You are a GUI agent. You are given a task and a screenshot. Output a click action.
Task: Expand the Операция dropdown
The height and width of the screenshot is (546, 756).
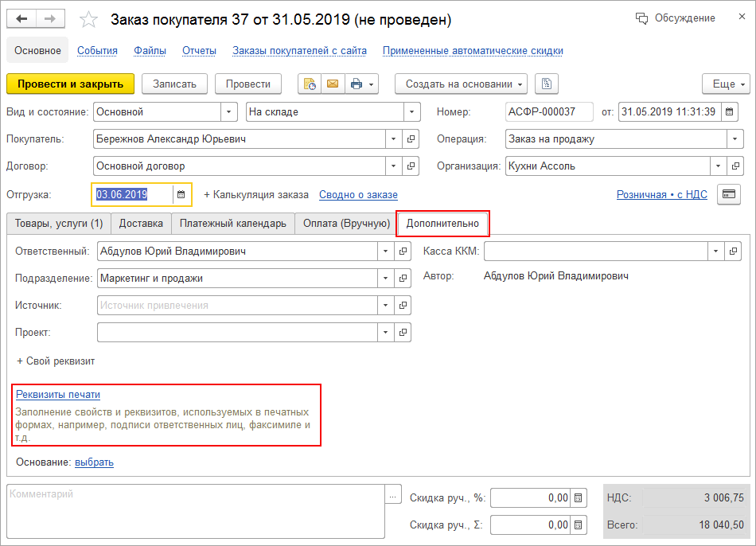tap(735, 139)
